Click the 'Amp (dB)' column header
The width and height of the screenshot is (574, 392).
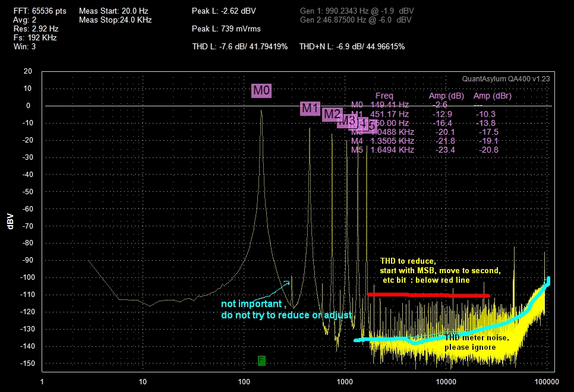pyautogui.click(x=446, y=96)
